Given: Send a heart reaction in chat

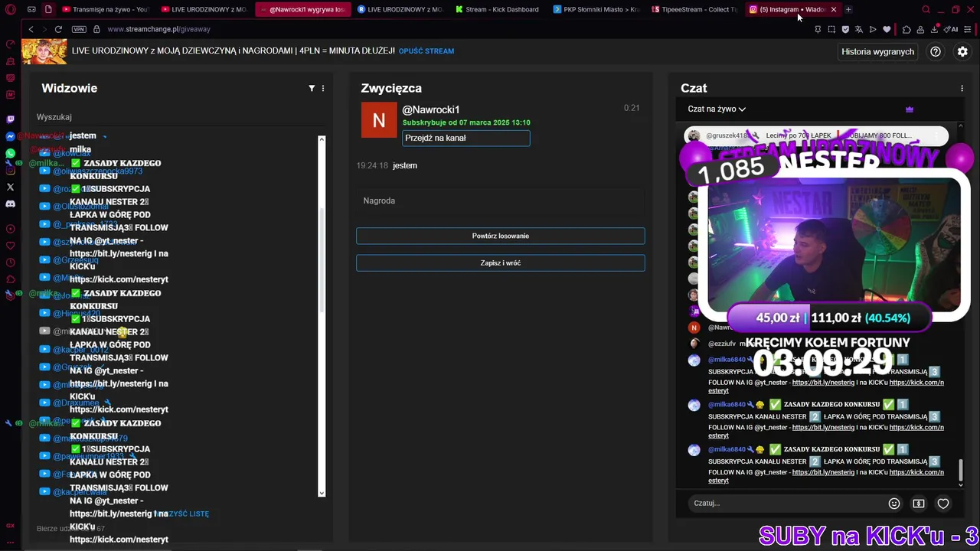Looking at the screenshot, I should click(x=943, y=503).
